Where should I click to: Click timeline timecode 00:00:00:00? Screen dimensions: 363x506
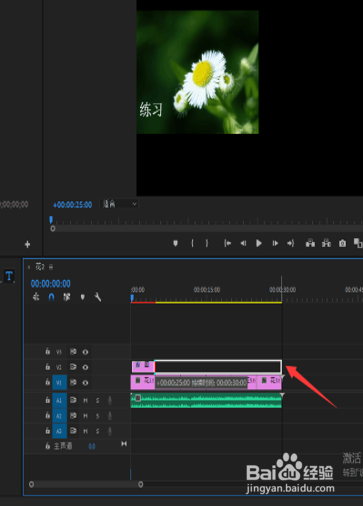point(51,284)
